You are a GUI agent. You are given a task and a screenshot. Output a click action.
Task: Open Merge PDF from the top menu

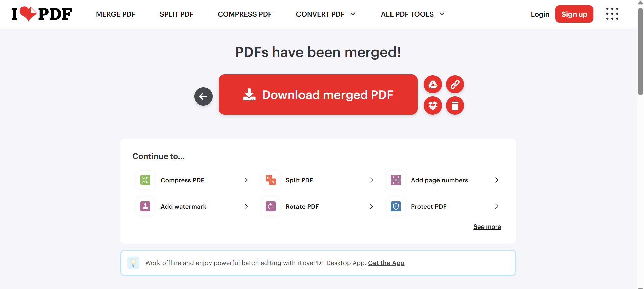pyautogui.click(x=116, y=14)
